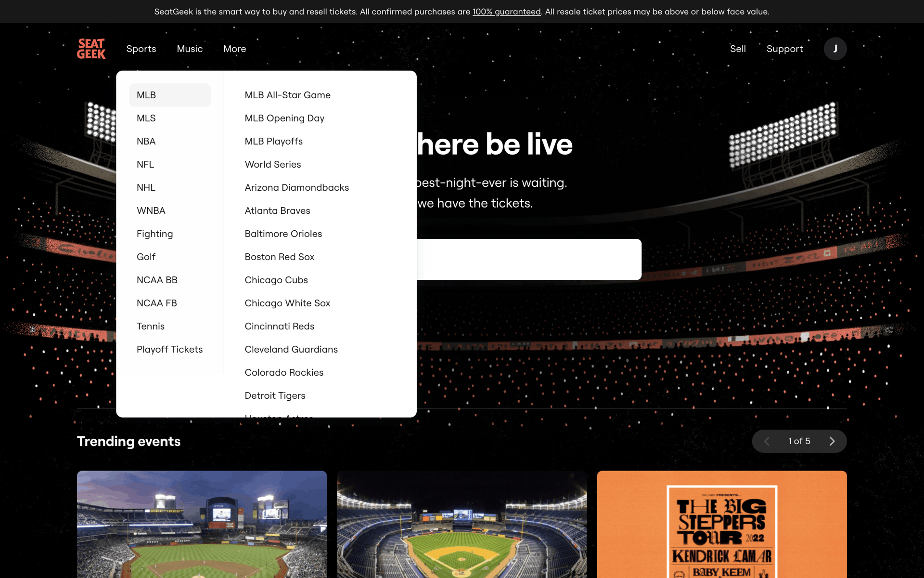Choose Cincinnati Reds
Screen dimensions: 924x578
(x=279, y=326)
